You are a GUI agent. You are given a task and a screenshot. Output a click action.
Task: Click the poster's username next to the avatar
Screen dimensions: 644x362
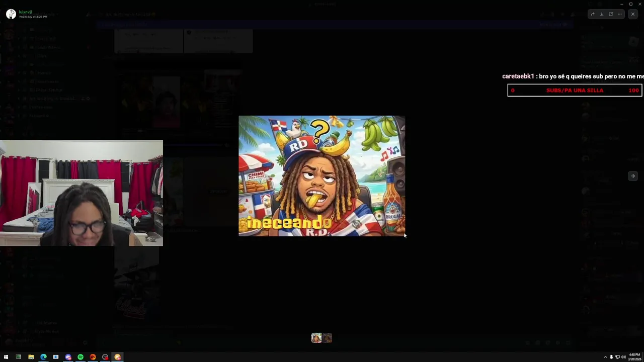[26, 12]
